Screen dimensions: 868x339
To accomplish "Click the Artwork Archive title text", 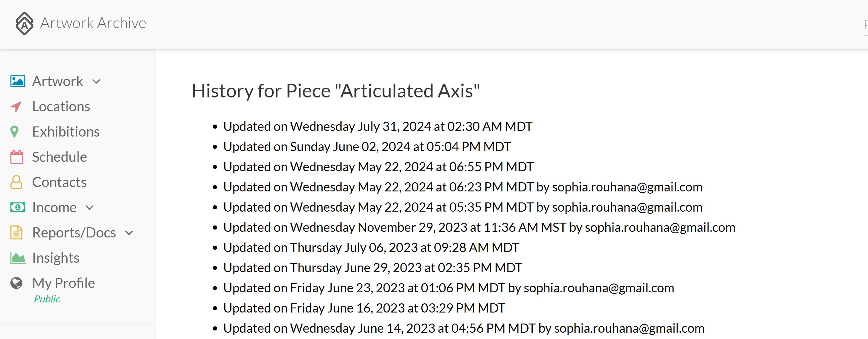I will coord(93,23).
